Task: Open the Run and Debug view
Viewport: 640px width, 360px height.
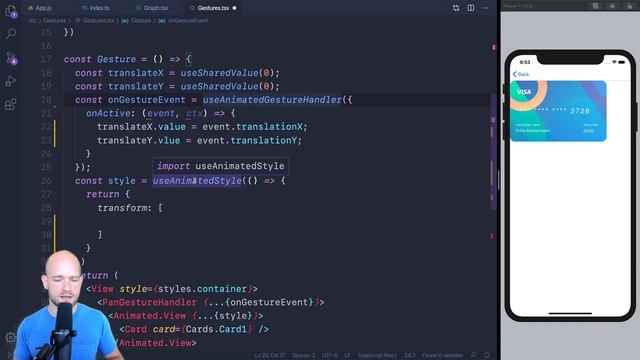Action: [x=11, y=81]
